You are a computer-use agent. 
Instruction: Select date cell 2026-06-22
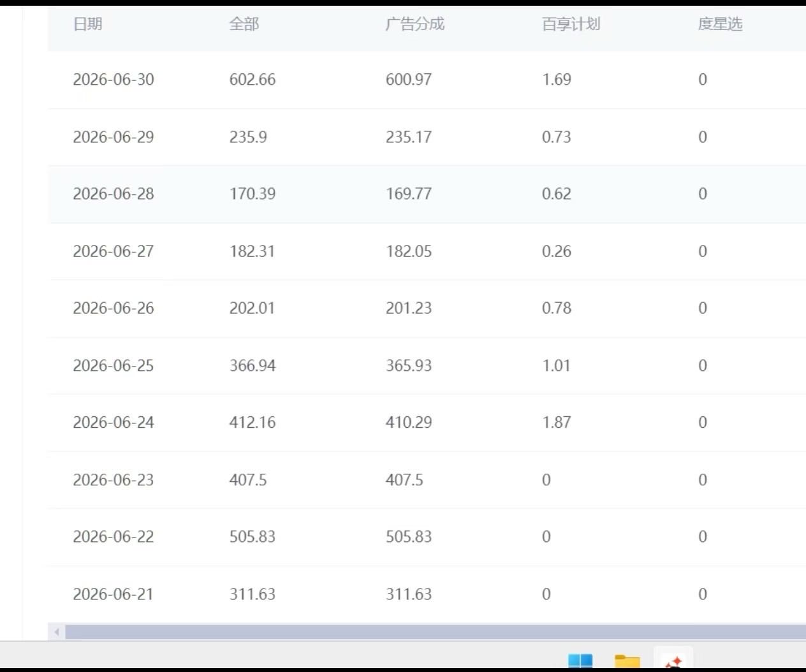click(x=114, y=537)
